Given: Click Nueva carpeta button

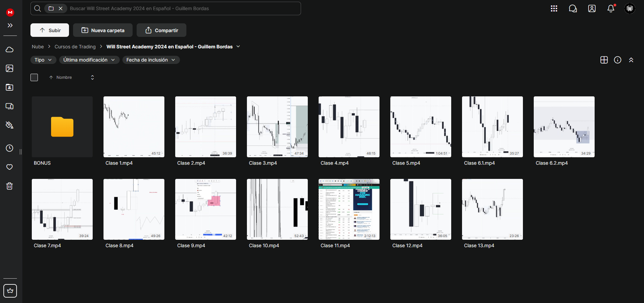Looking at the screenshot, I should tap(103, 30).
